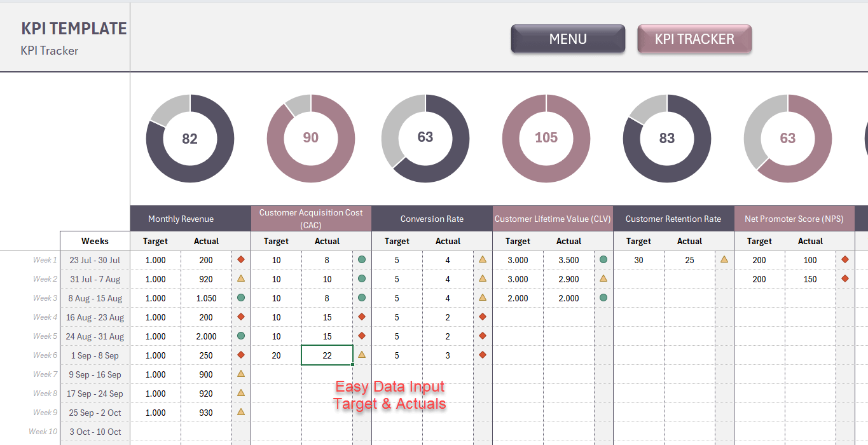Select the Net Promoter Score (NPS) header
Viewport: 868px width, 445px height.
point(794,219)
